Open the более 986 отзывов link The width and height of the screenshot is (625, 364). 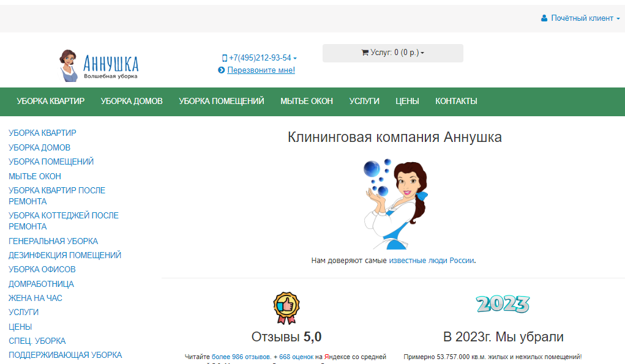tap(241, 357)
